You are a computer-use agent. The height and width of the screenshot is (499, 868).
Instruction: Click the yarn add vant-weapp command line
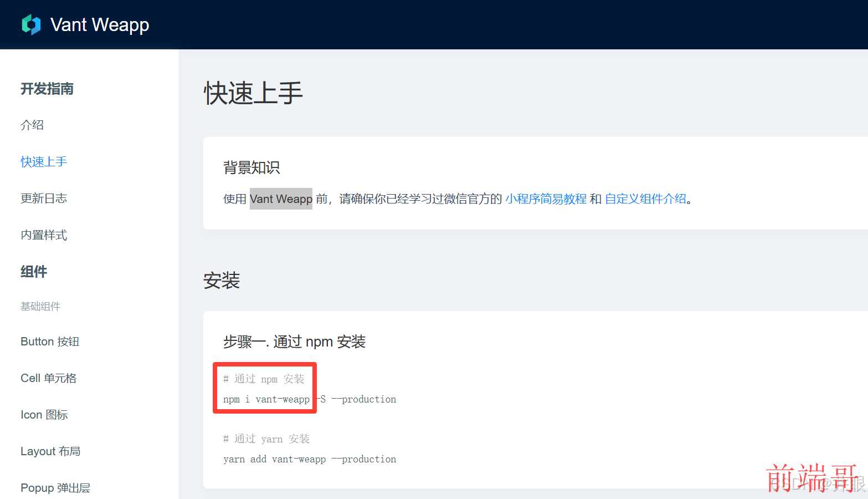click(x=310, y=459)
